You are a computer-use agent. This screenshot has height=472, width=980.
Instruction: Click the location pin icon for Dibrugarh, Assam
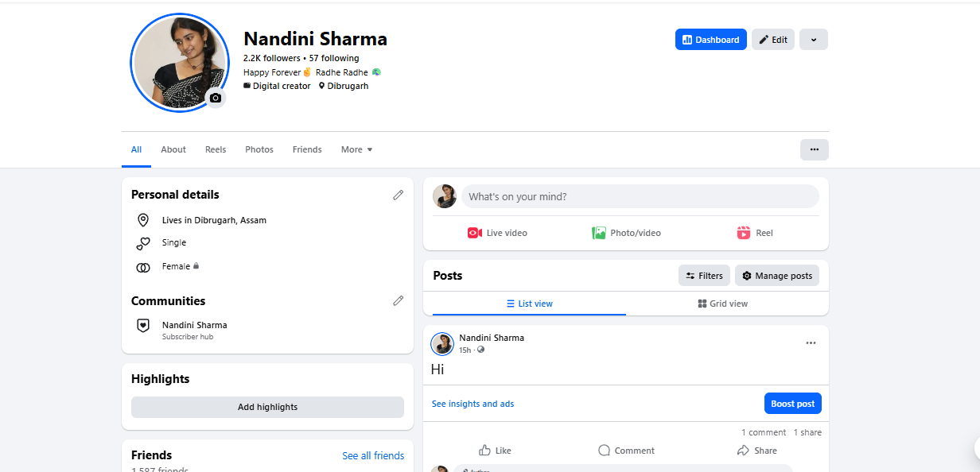[x=143, y=220]
